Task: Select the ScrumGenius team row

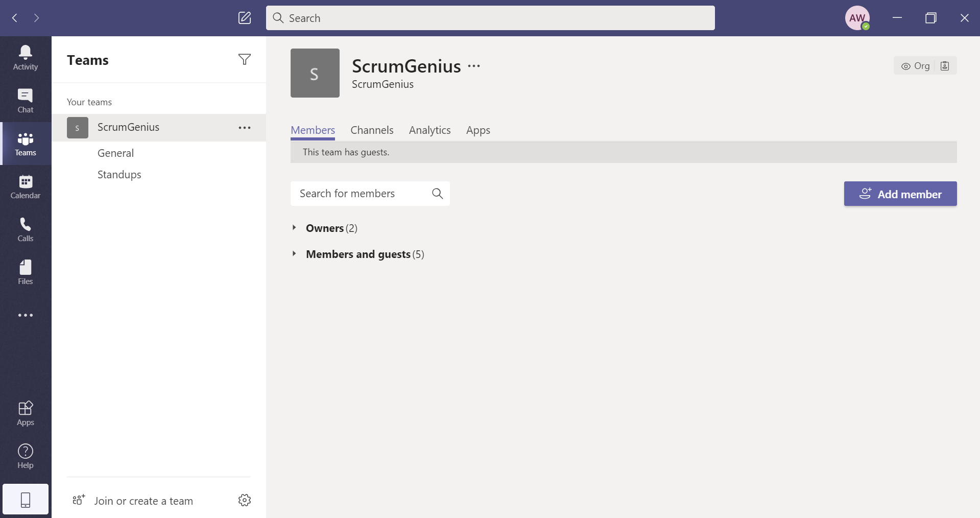Action: (159, 128)
